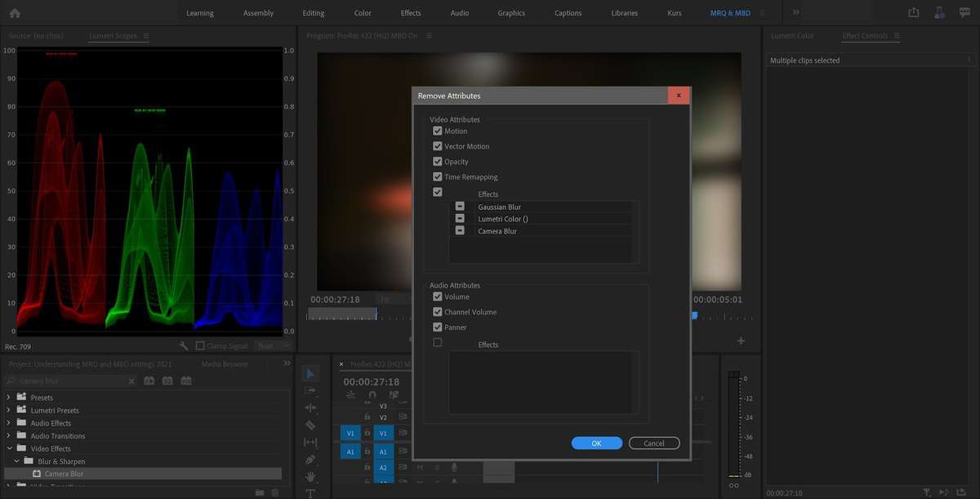Confirm removal by clicking OK
Screen dimensions: 980x499
pyautogui.click(x=596, y=443)
